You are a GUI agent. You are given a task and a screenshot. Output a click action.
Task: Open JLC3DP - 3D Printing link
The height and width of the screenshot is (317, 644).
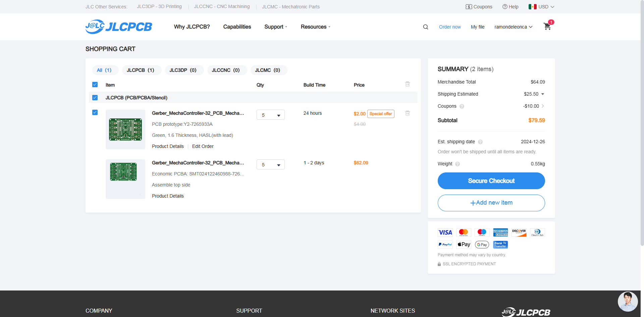point(159,6)
